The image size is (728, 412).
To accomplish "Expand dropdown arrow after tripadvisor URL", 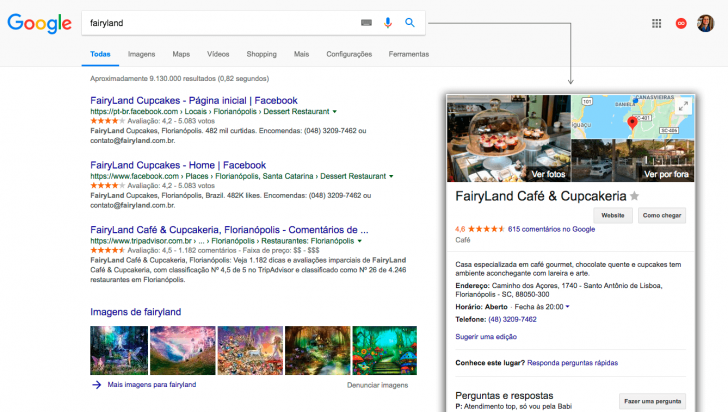I will point(359,241).
